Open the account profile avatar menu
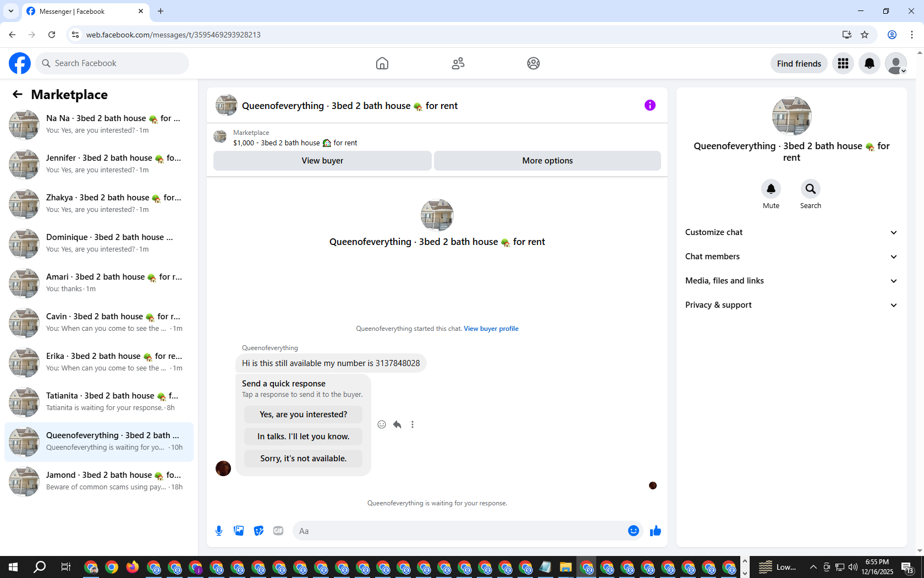 [x=896, y=63]
